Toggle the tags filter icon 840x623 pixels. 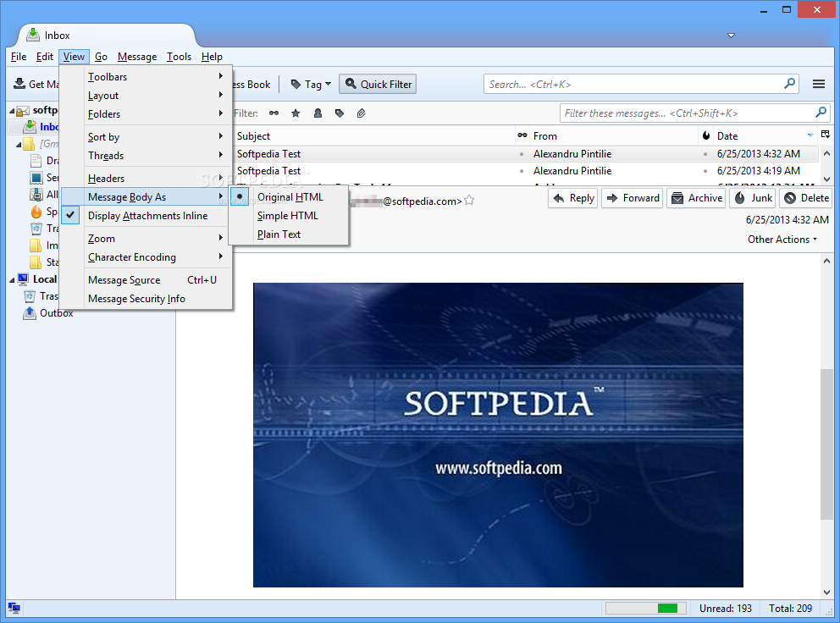point(339,113)
